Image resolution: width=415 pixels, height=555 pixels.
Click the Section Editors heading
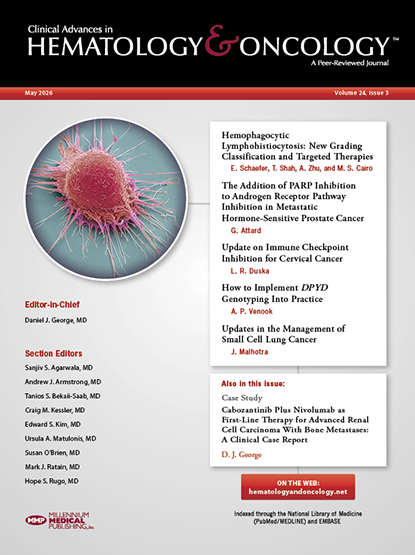click(53, 353)
